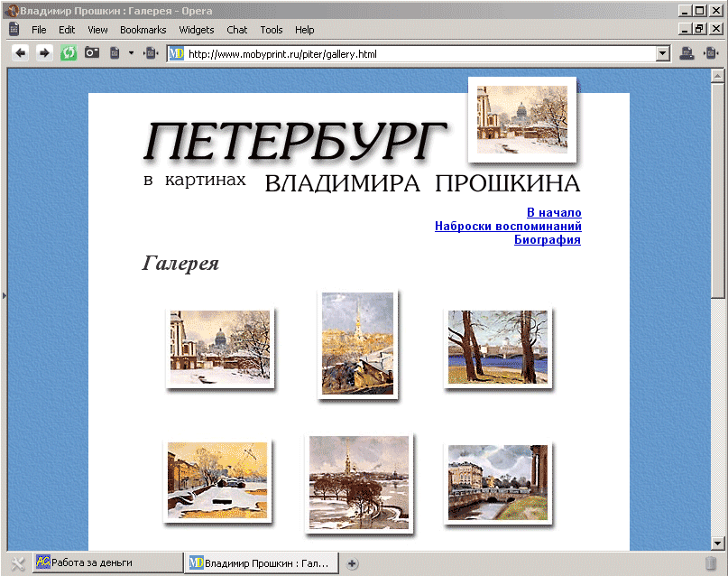Open the Chat menu
Screen dimensions: 728x576
(236, 30)
